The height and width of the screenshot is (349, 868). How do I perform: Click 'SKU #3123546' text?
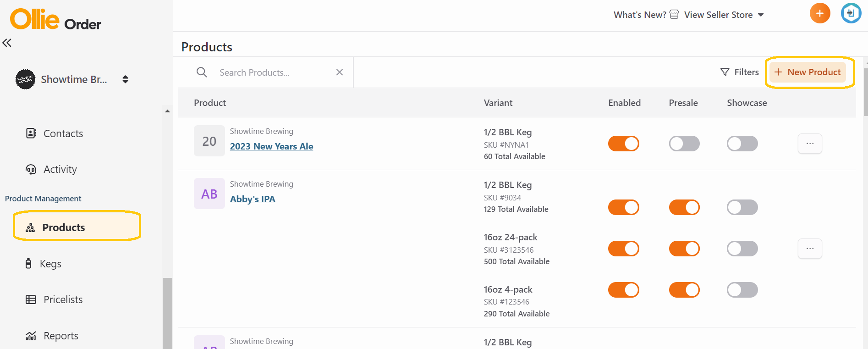509,250
